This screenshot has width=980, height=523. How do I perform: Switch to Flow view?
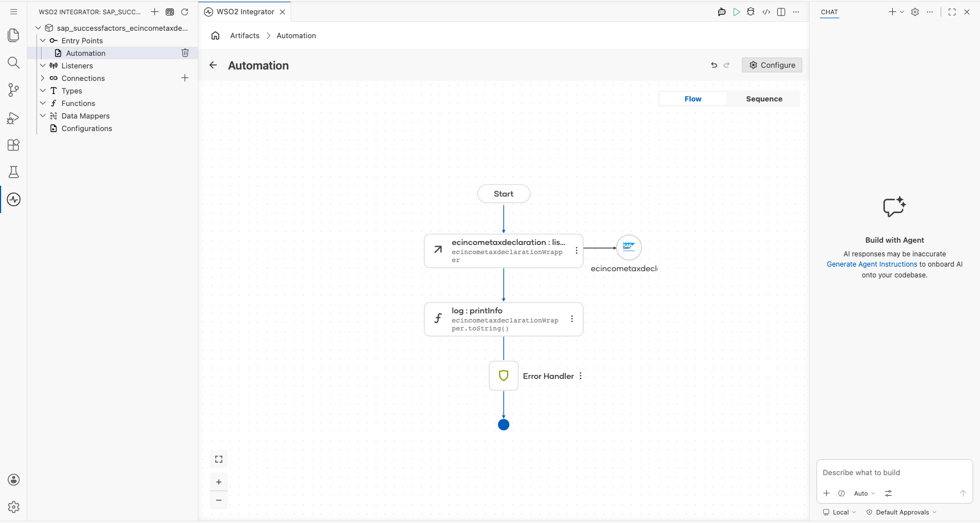pos(693,99)
